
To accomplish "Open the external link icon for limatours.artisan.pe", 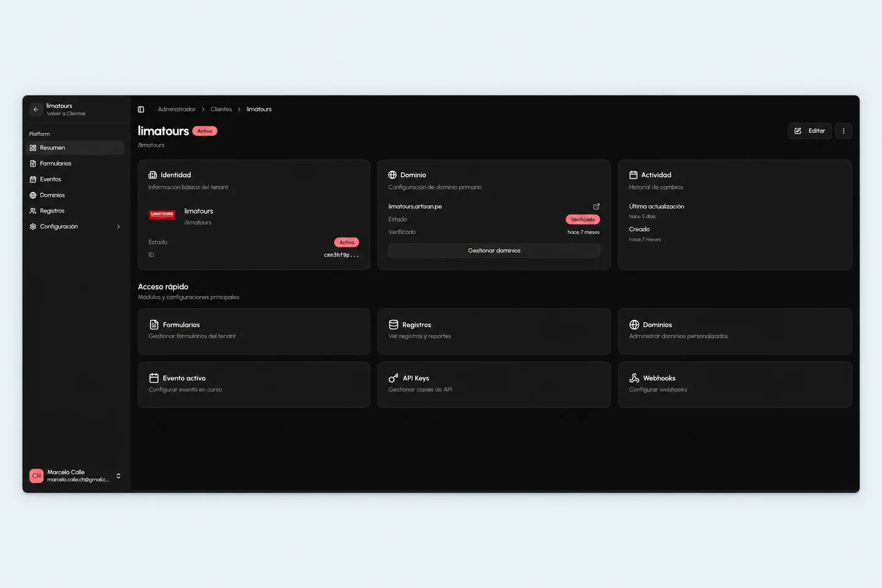I will (596, 206).
